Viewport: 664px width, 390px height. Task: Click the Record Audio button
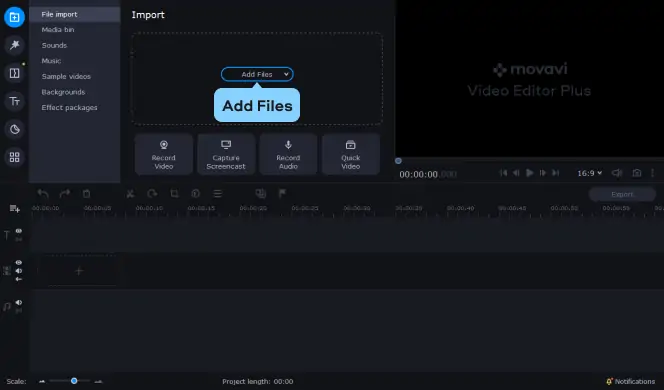(x=288, y=154)
